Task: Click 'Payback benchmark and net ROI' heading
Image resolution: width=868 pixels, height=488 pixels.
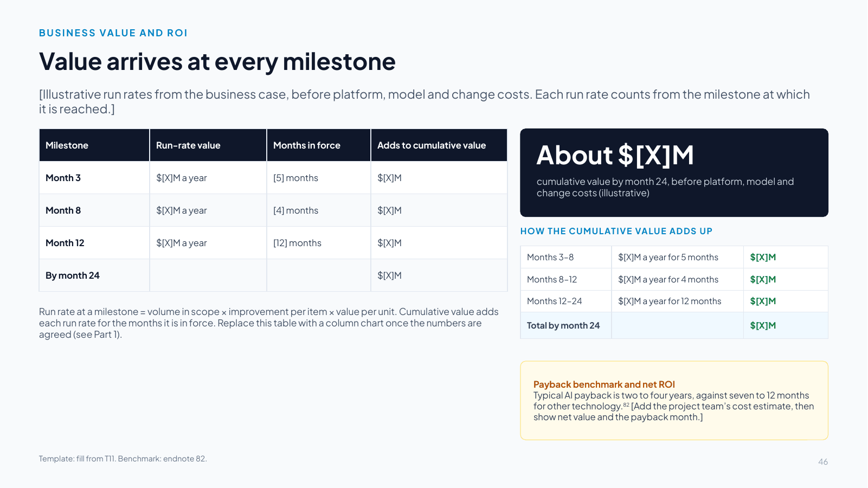Action: coord(604,384)
